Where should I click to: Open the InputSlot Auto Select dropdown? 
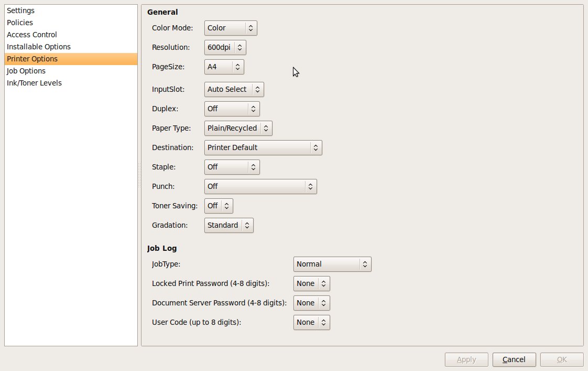[x=234, y=89]
